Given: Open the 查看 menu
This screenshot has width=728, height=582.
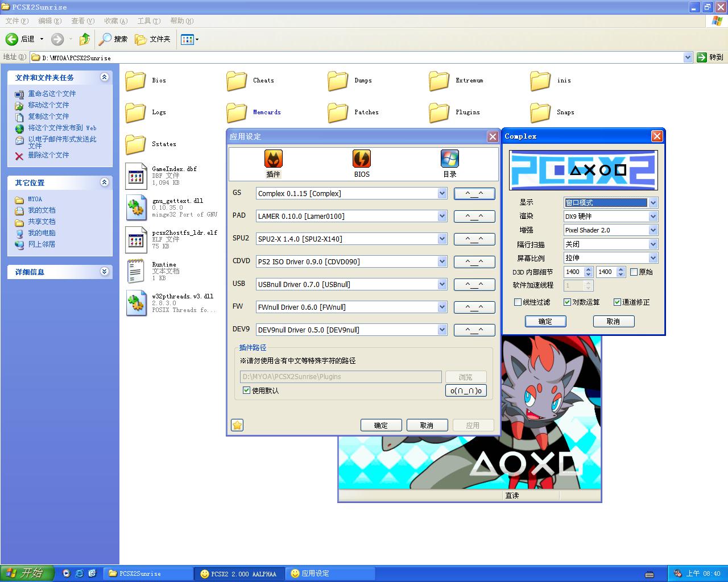Looking at the screenshot, I should [x=82, y=21].
